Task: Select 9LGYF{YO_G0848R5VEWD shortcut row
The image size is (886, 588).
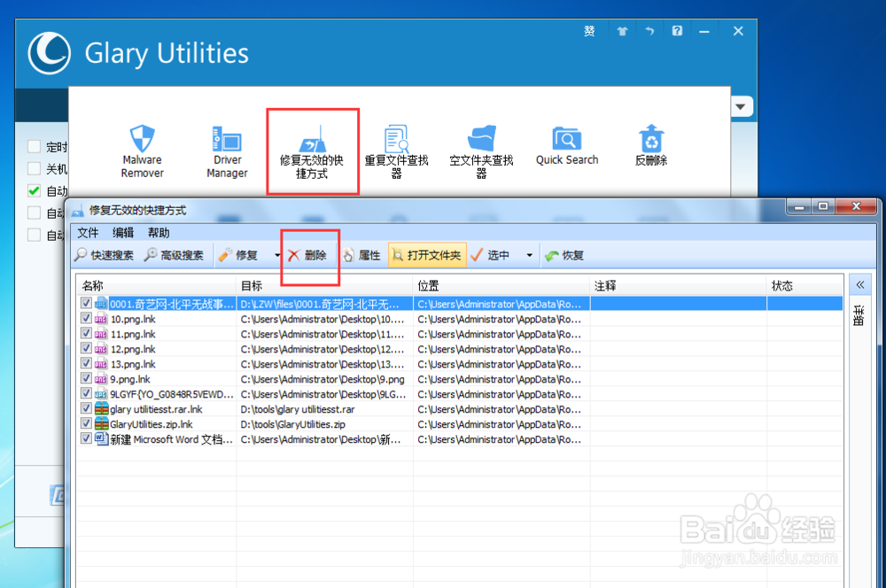Action: pyautogui.click(x=459, y=394)
